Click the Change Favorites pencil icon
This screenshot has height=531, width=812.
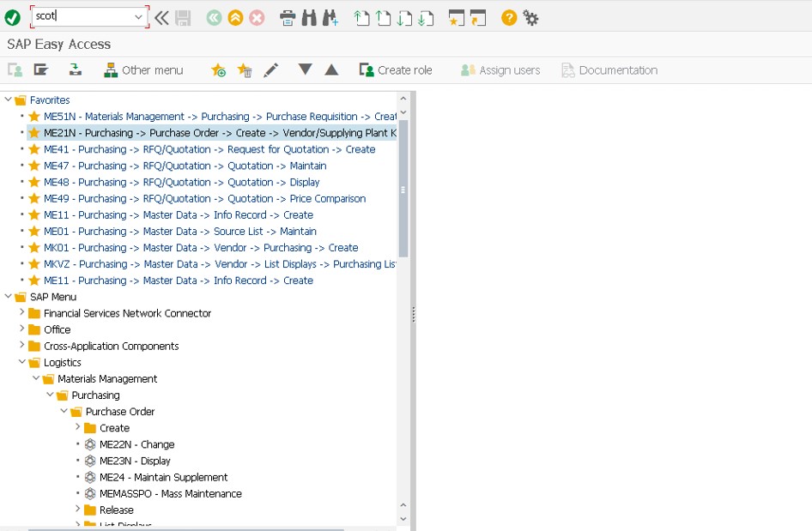271,69
